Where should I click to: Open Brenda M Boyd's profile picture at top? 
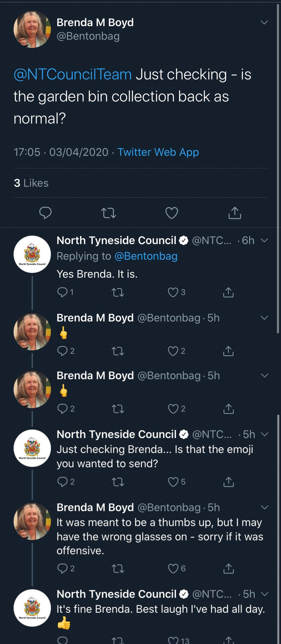coord(32,29)
